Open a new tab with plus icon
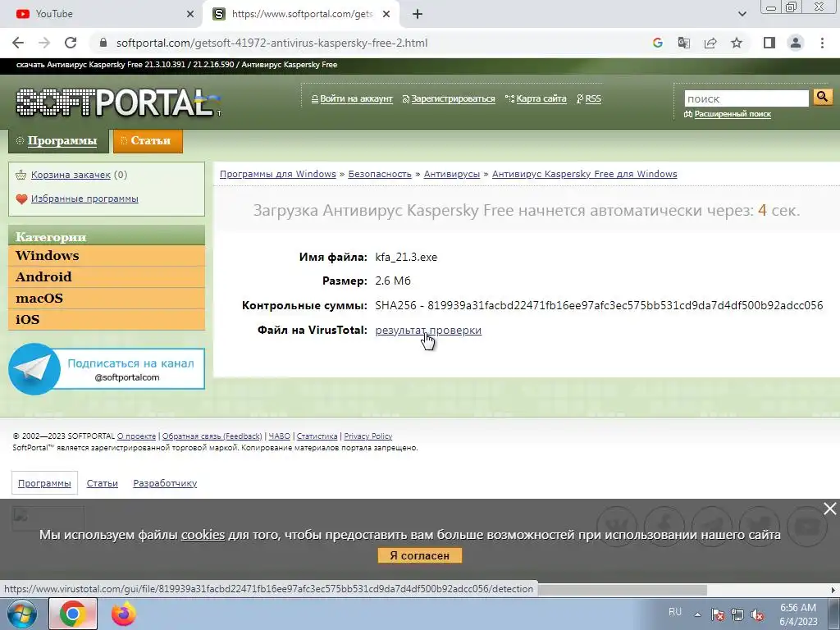 tap(418, 15)
